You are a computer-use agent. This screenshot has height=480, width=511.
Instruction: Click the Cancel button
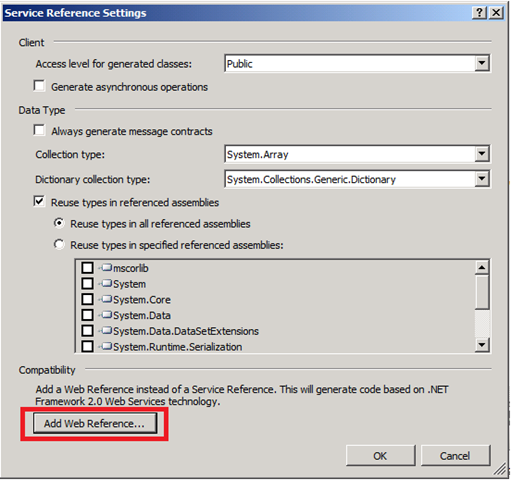pyautogui.click(x=455, y=456)
